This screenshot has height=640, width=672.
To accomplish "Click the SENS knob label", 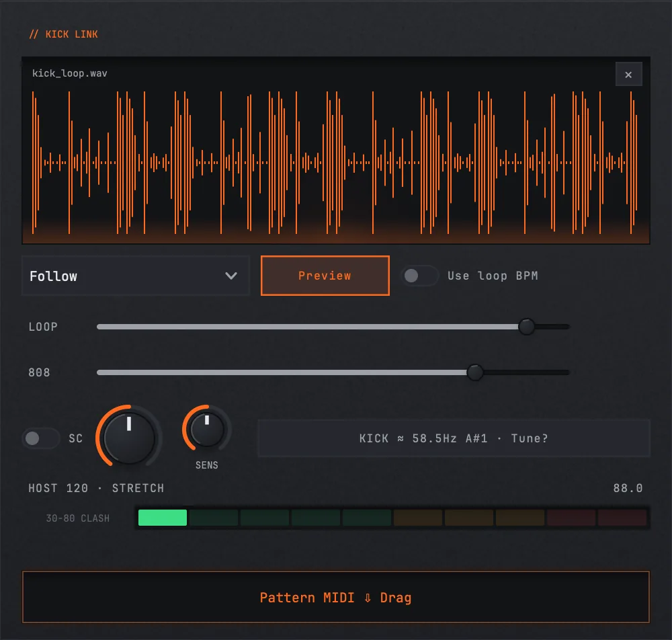I will 206,465.
